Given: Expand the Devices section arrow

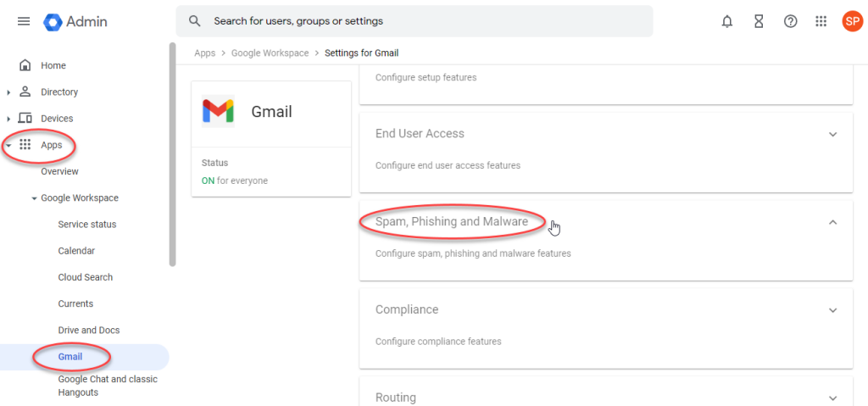Looking at the screenshot, I should tap(8, 119).
